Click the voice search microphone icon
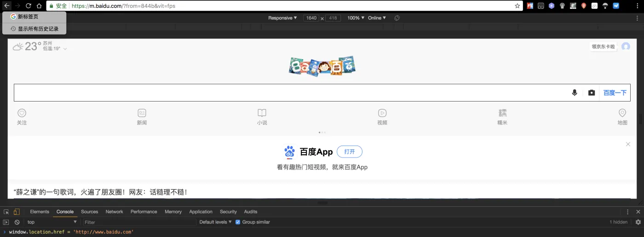This screenshot has height=237, width=644. pos(575,93)
